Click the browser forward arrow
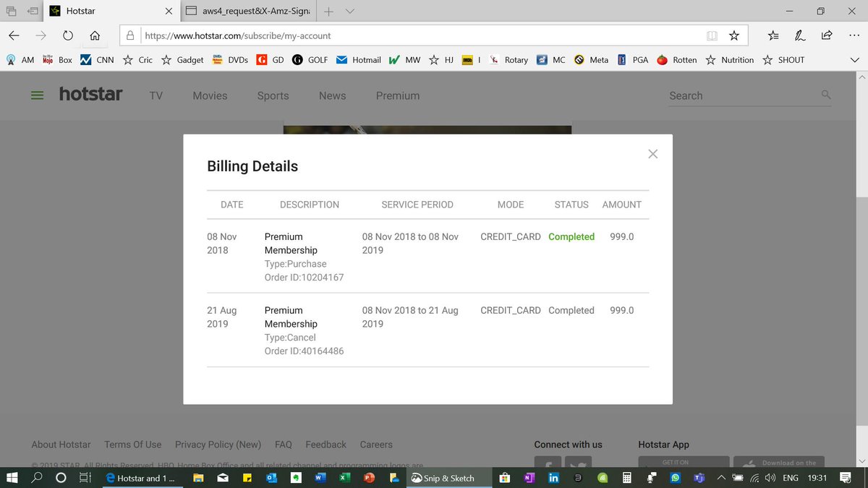The height and width of the screenshot is (488, 868). [x=41, y=35]
